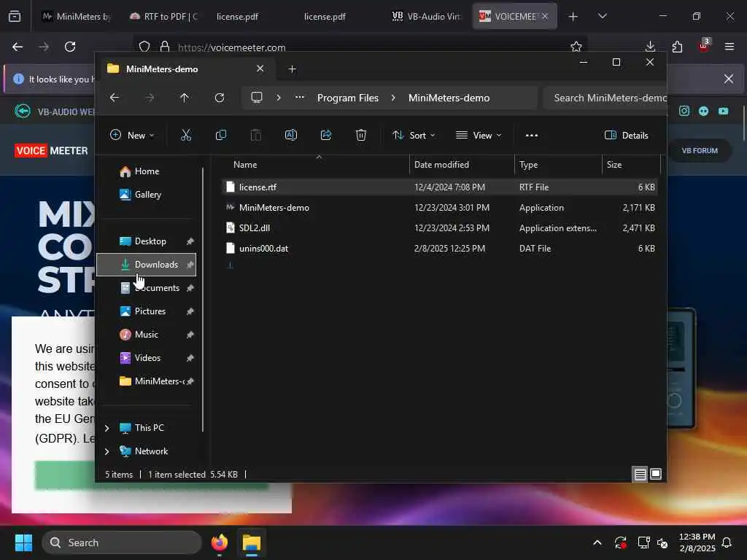
Task: Click the Firefox icon in the taskbar
Action: click(220, 542)
